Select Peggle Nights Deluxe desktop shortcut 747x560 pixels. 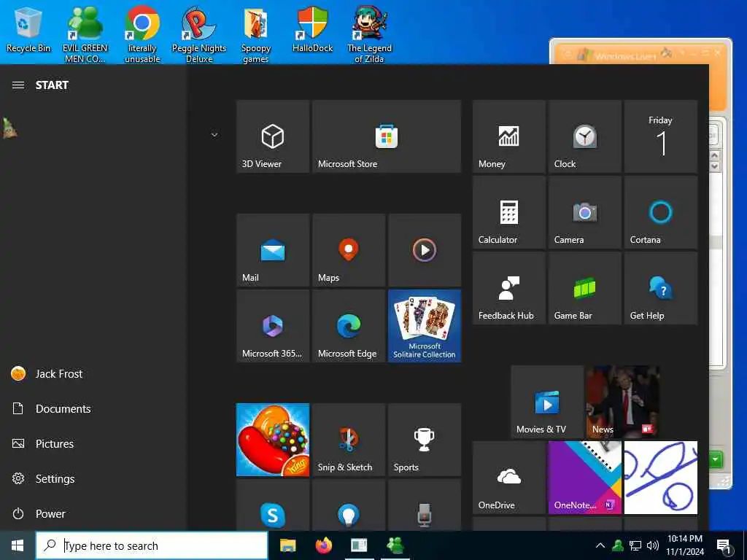(x=199, y=34)
